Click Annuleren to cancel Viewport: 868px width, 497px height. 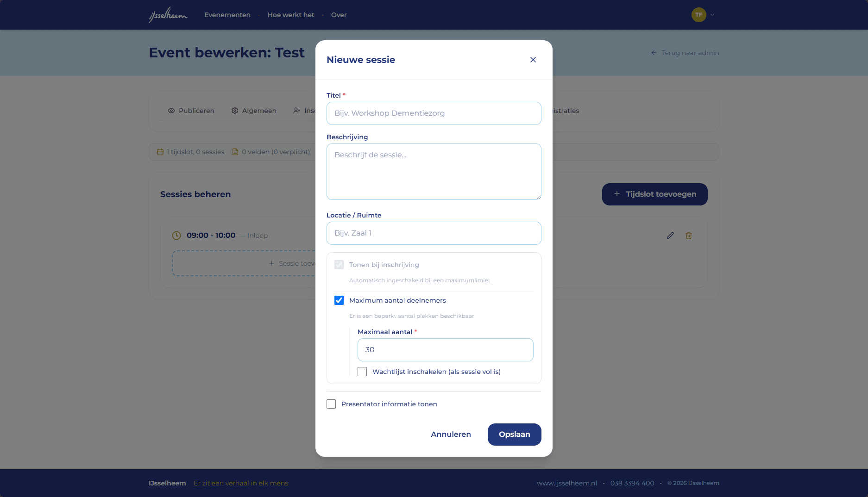(x=451, y=435)
